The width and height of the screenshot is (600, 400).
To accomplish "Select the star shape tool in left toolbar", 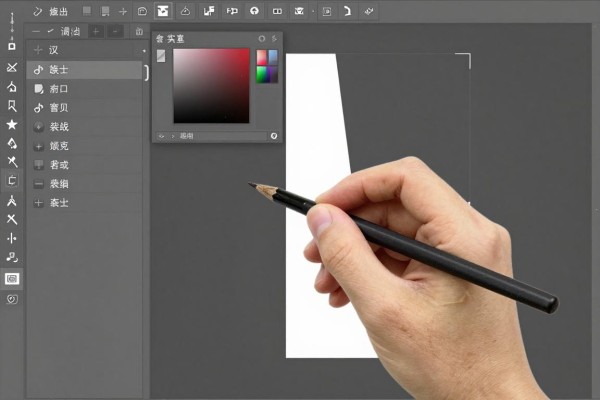I will [12, 124].
